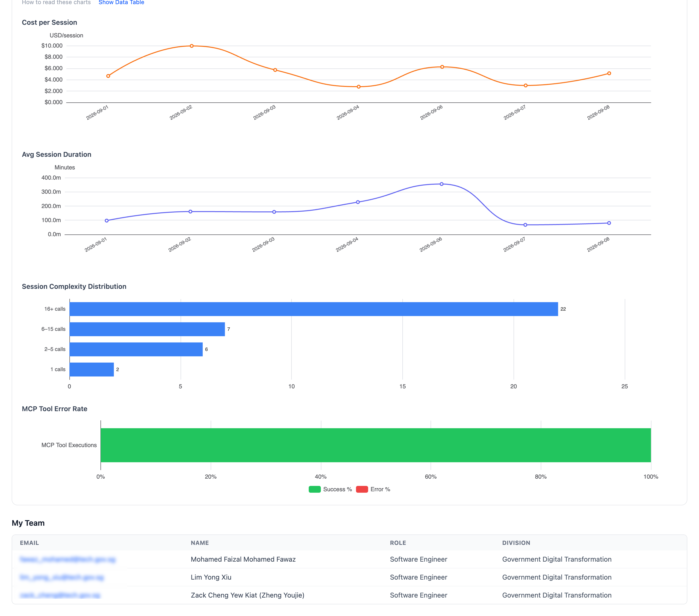This screenshot has height=616, width=699.
Task: Select the 2026-09-04 point on Avg Session Duration
Action: pyautogui.click(x=358, y=202)
